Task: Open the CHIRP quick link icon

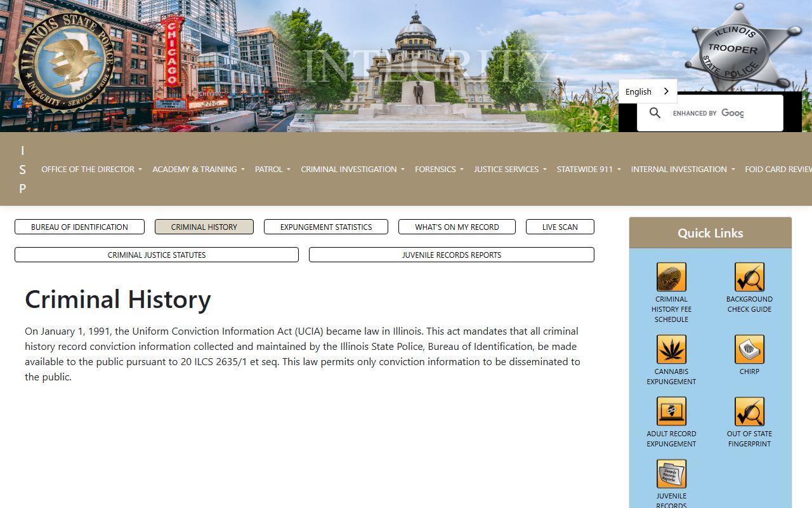Action: click(x=749, y=350)
